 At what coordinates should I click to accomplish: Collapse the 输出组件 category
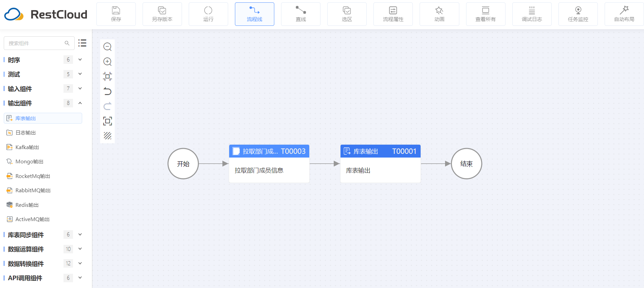coord(80,103)
